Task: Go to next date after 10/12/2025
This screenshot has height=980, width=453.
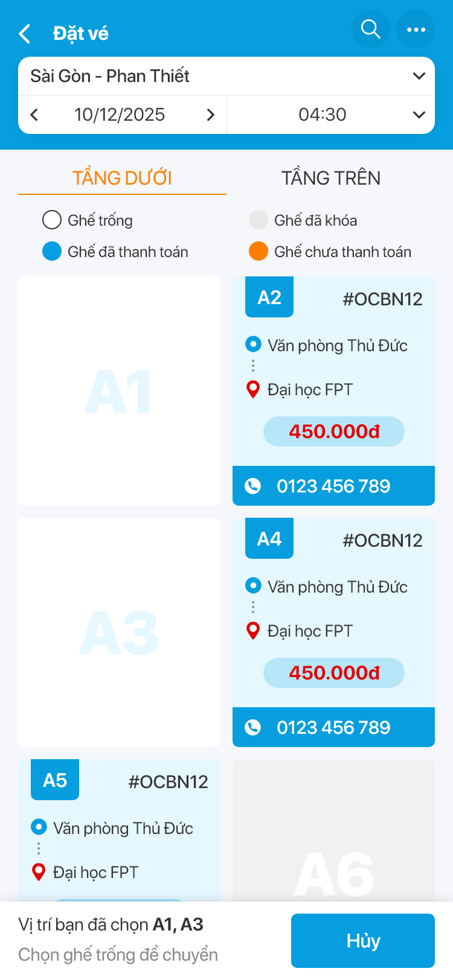Action: click(210, 115)
